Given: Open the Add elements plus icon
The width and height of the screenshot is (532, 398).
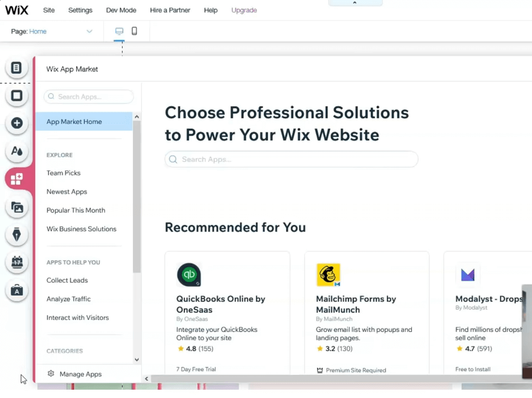Looking at the screenshot, I should 16,123.
